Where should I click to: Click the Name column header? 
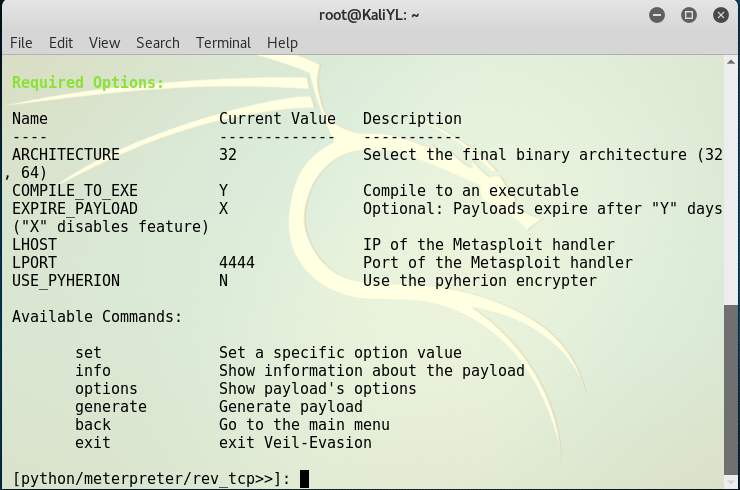point(30,118)
